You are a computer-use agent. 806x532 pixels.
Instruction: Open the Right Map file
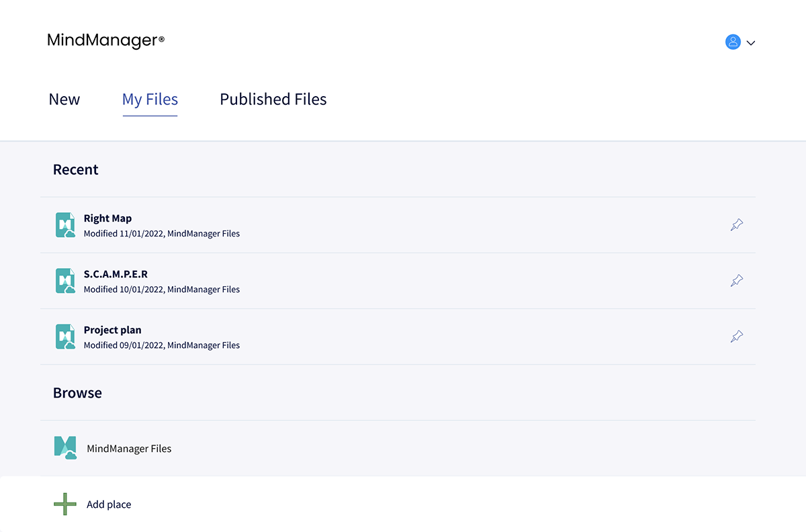(398, 225)
